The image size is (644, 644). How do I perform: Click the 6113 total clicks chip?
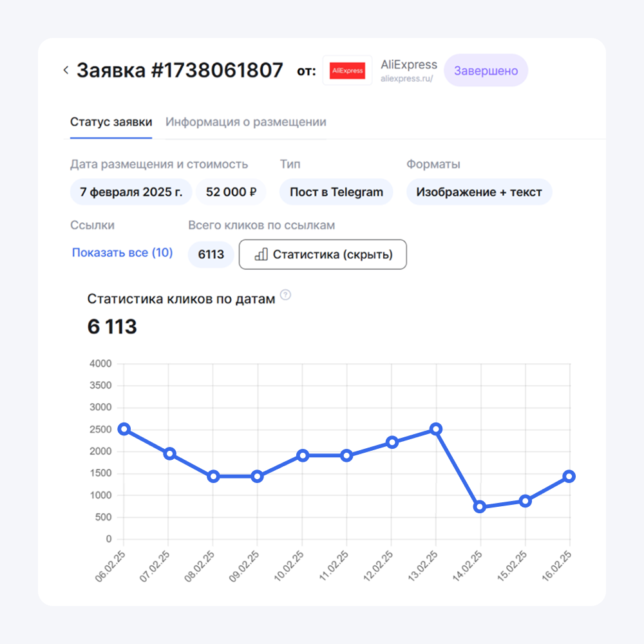coord(211,254)
